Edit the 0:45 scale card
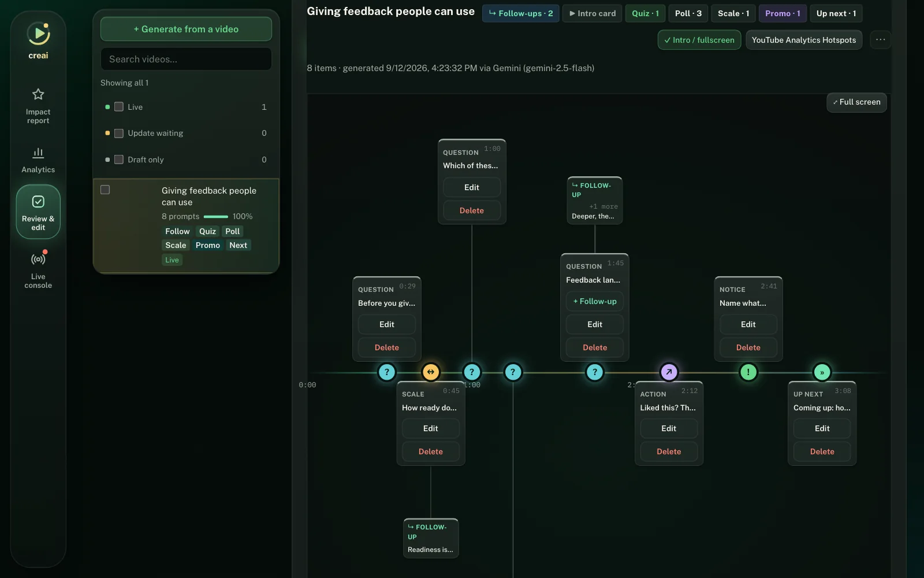 pos(431,428)
